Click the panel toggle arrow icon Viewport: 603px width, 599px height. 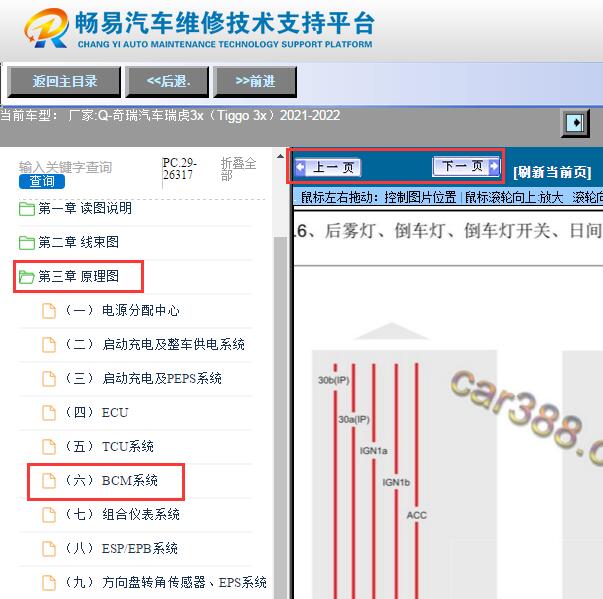pyautogui.click(x=575, y=123)
